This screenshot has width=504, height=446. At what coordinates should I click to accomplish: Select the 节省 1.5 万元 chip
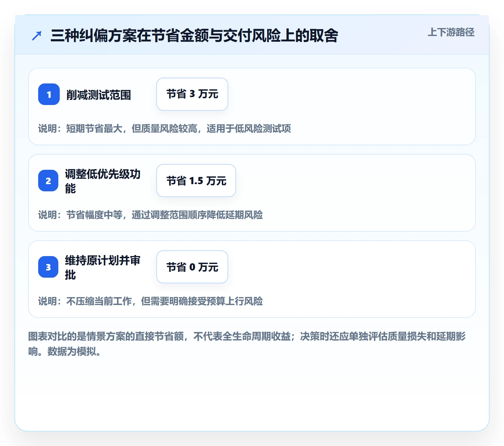coord(196,181)
